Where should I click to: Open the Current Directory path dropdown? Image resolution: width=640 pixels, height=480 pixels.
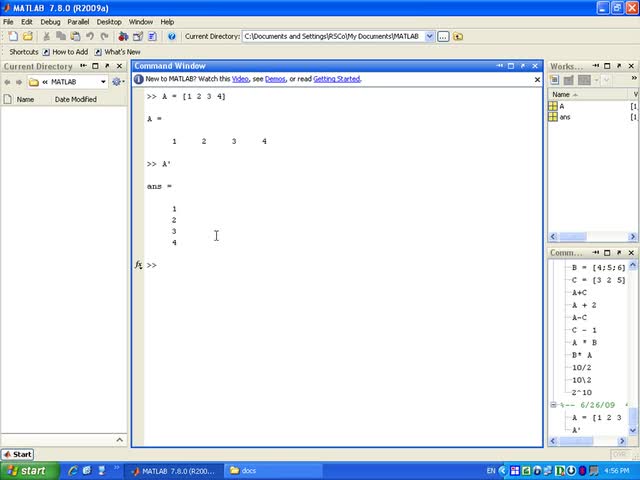[x=429, y=36]
